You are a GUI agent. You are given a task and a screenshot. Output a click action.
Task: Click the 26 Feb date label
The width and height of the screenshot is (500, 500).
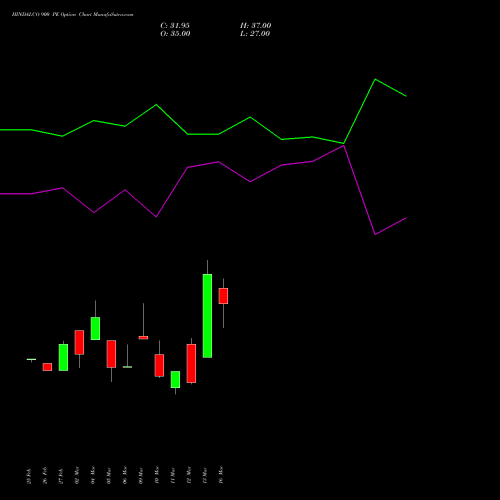point(45,476)
